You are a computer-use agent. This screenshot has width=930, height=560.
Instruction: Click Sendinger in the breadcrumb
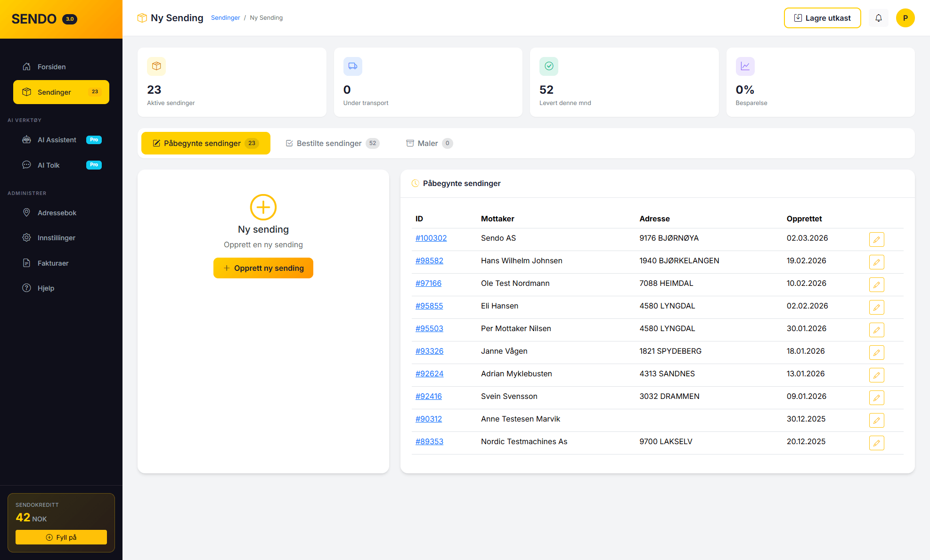[x=225, y=17]
